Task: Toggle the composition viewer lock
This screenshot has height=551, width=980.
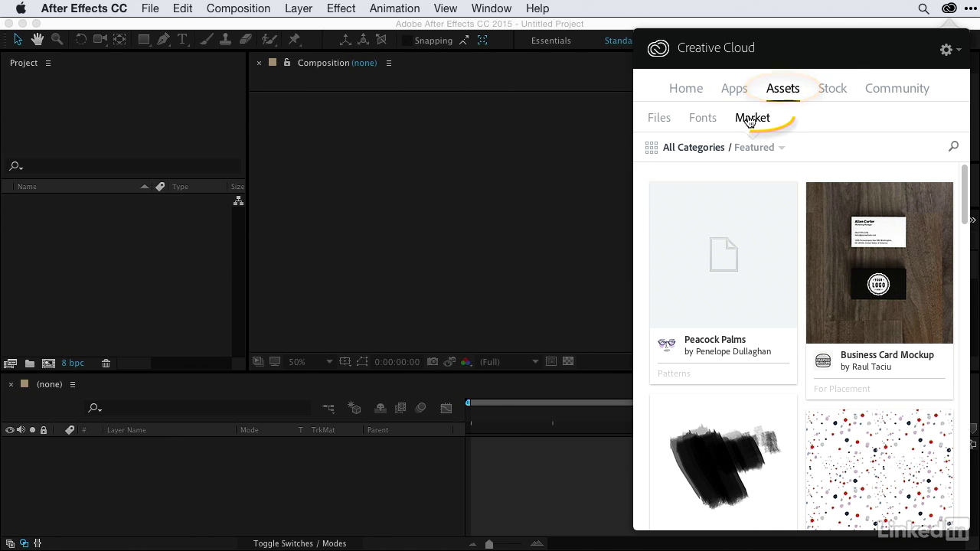Action: coord(287,63)
